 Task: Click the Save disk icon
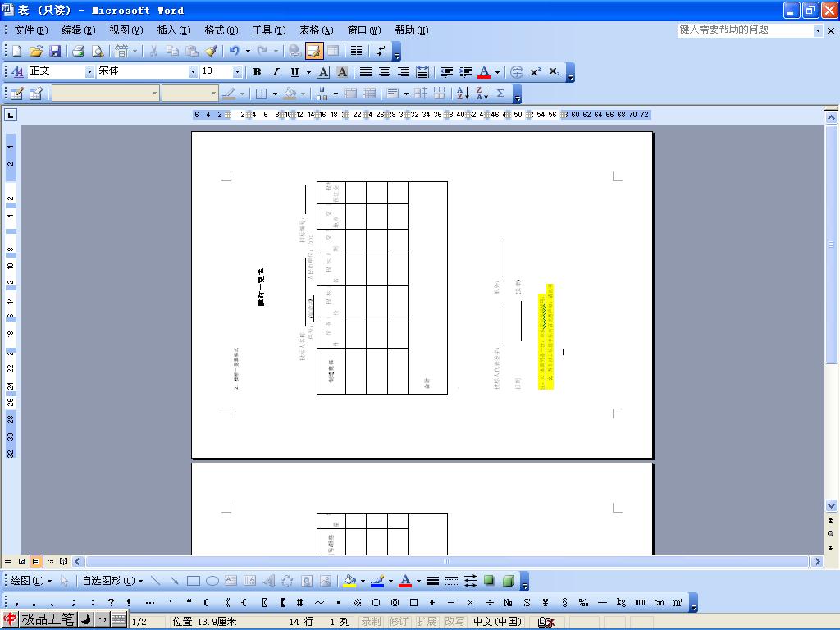pos(55,51)
